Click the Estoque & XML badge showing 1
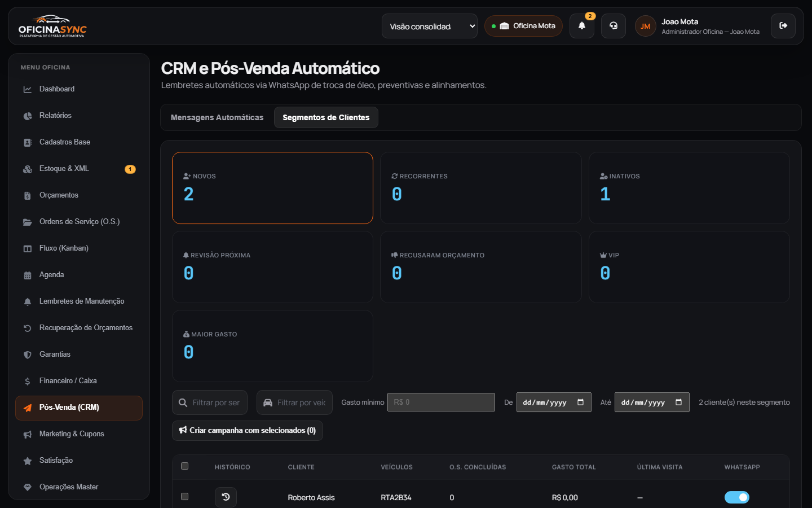The width and height of the screenshot is (812, 508). tap(130, 169)
